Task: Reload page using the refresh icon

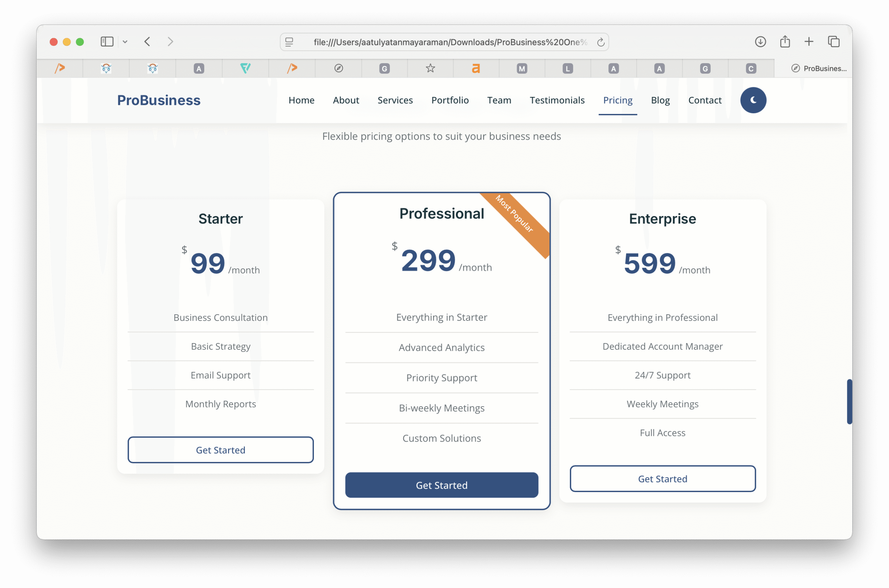Action: [x=601, y=42]
